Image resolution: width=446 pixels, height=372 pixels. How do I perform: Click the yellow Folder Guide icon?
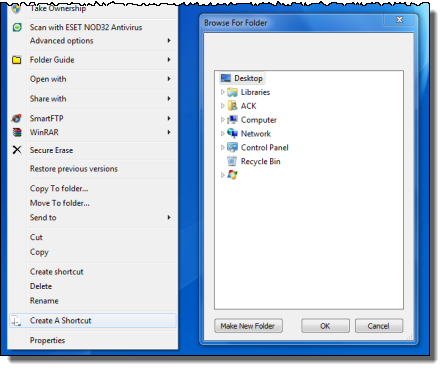(17, 60)
